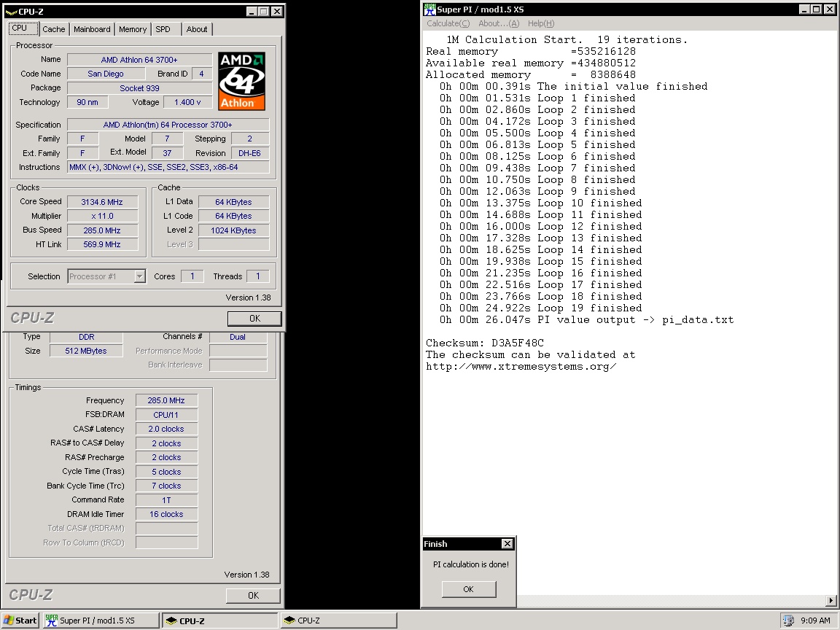Click the scroll right arrow in Super PI
840x630 pixels.
tap(831, 600)
